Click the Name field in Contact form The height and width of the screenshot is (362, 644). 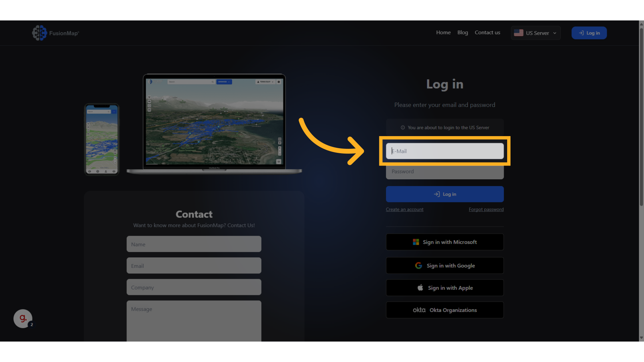pos(194,244)
